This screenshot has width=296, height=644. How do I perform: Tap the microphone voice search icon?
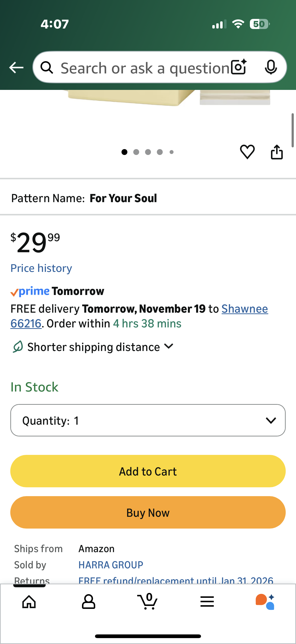[x=271, y=67]
